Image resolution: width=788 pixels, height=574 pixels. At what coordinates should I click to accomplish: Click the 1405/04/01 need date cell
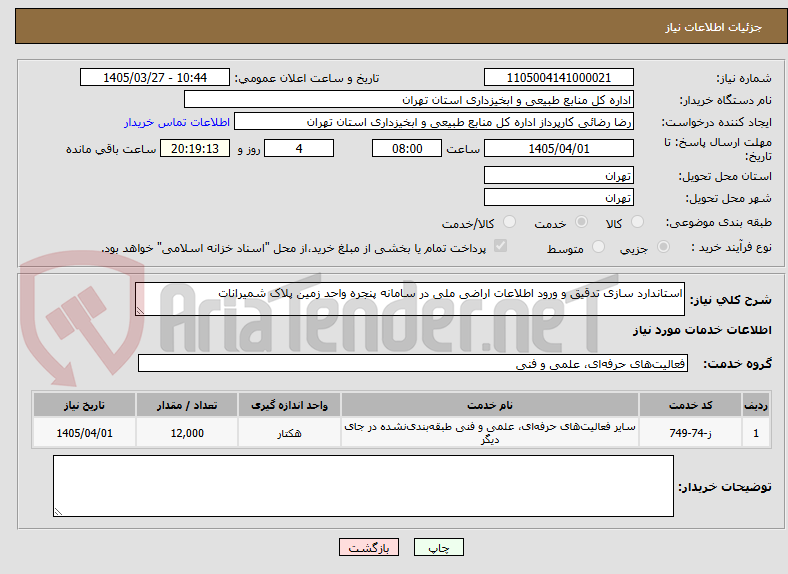point(84,432)
